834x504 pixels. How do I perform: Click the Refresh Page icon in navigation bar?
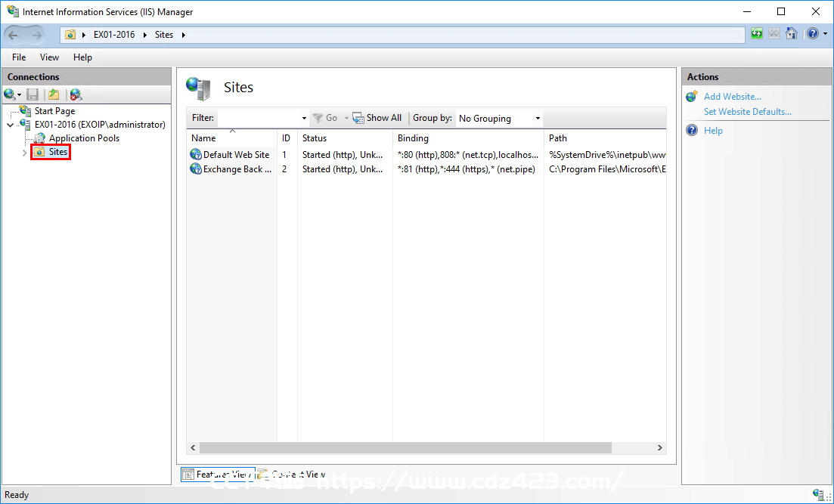pos(756,34)
